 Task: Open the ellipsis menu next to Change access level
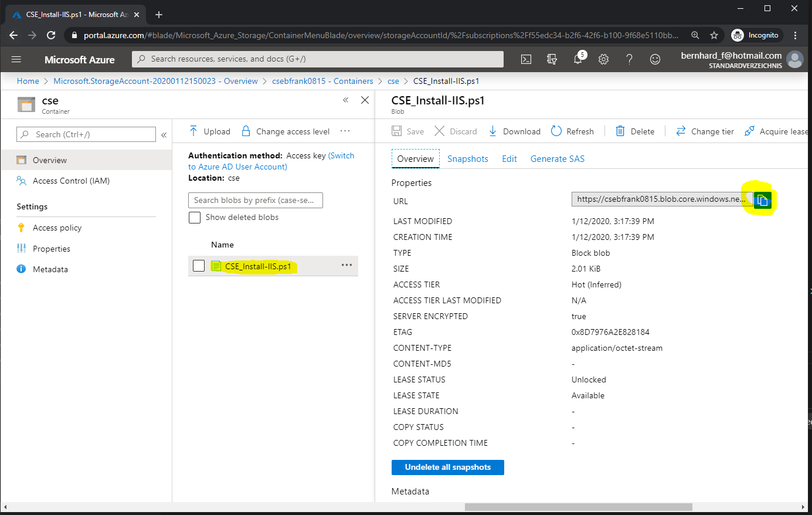(x=345, y=131)
